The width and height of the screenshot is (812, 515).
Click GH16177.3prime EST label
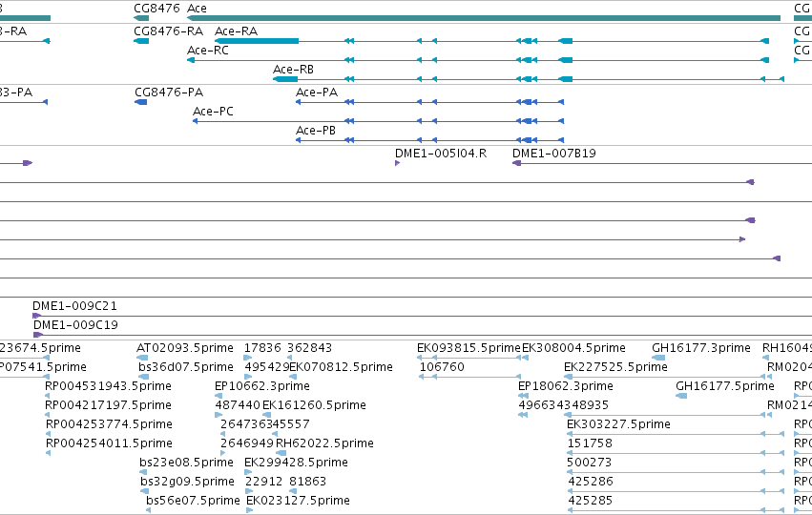pos(701,348)
